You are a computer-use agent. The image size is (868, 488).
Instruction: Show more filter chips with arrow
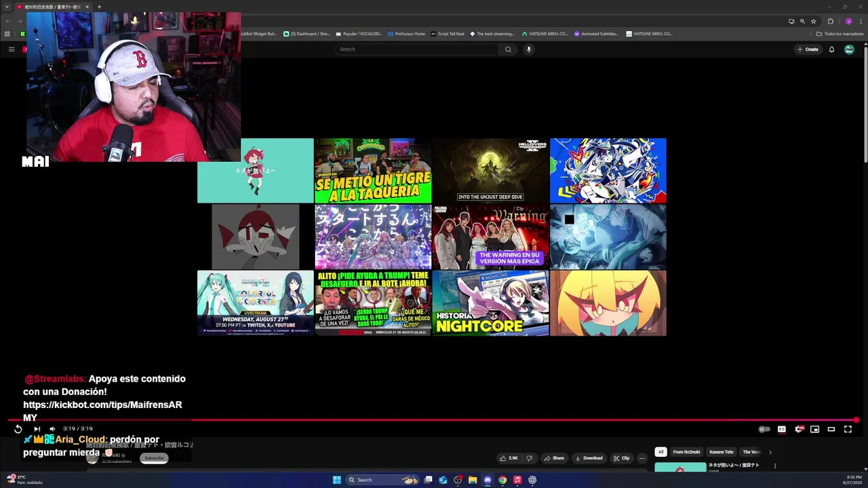[770, 452]
